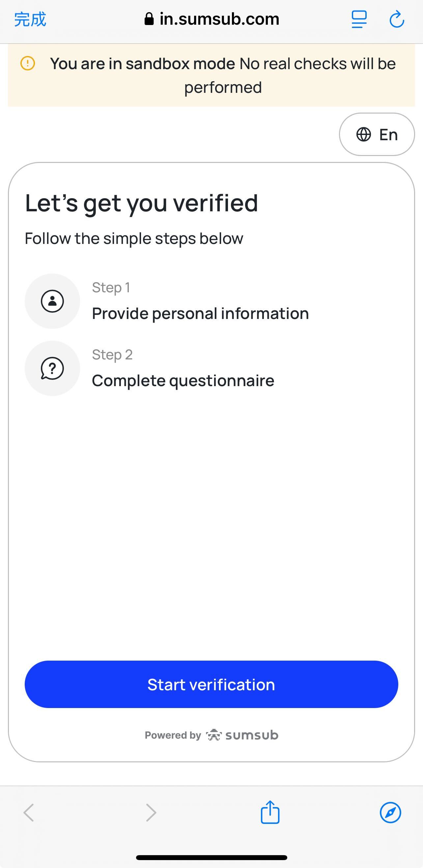Go forward with the right chevron

click(151, 812)
